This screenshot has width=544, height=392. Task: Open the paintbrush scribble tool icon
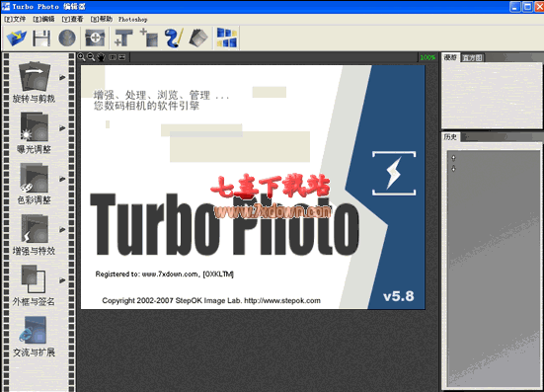174,38
